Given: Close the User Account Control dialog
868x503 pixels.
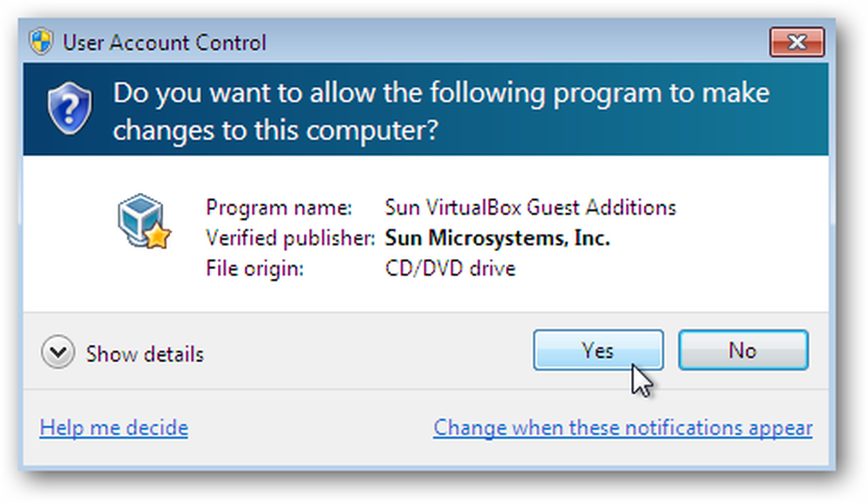Looking at the screenshot, I should [x=797, y=42].
